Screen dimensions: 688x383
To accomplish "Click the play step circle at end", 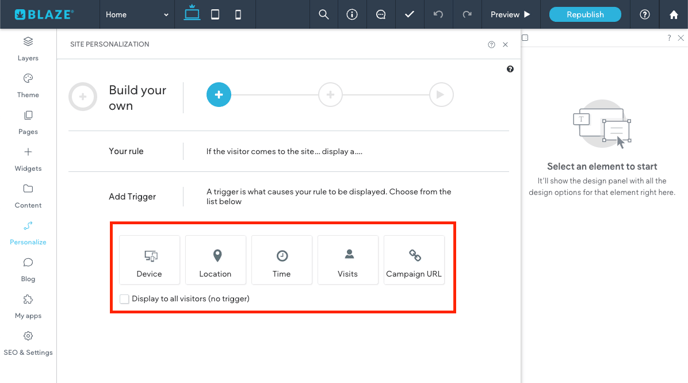I will 441,95.
